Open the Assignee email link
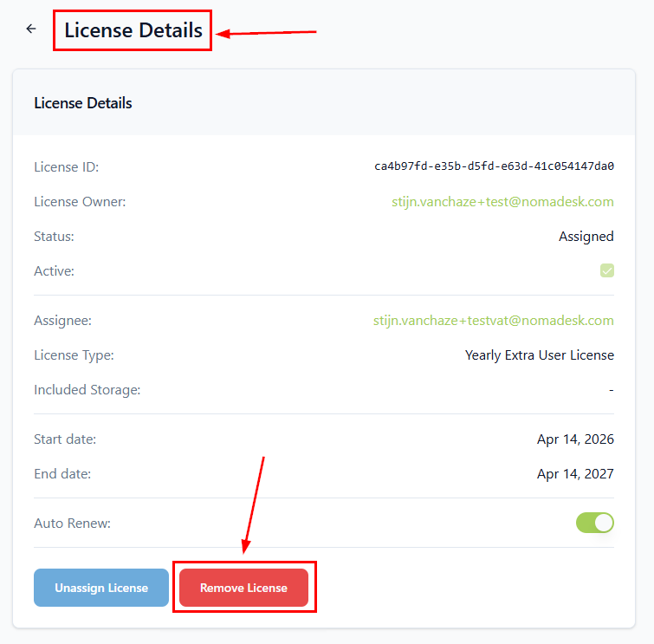This screenshot has width=654, height=644. [x=493, y=321]
